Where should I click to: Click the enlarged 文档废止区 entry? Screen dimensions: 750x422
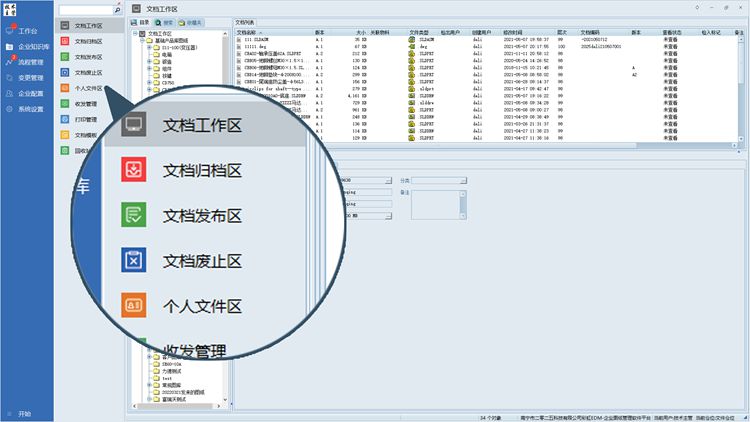point(202,261)
